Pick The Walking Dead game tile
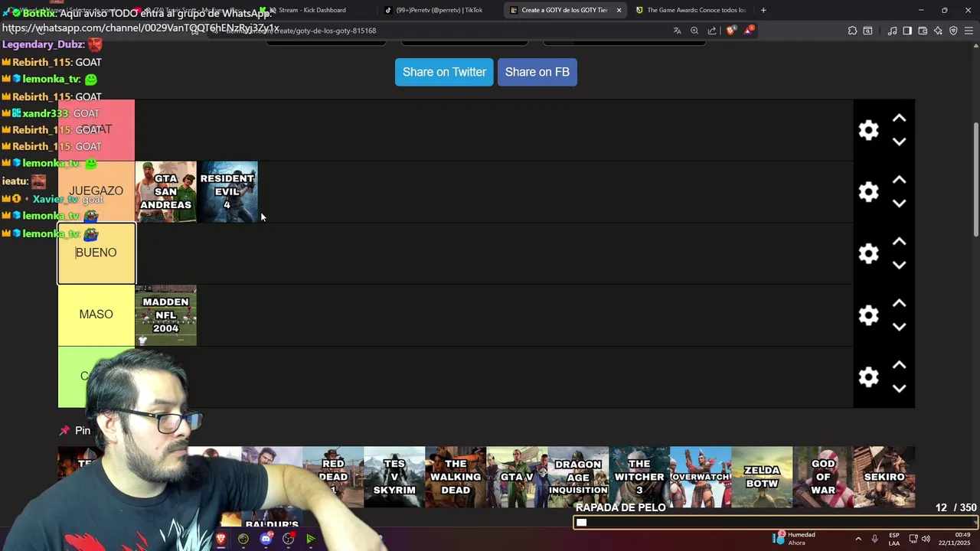 (456, 477)
